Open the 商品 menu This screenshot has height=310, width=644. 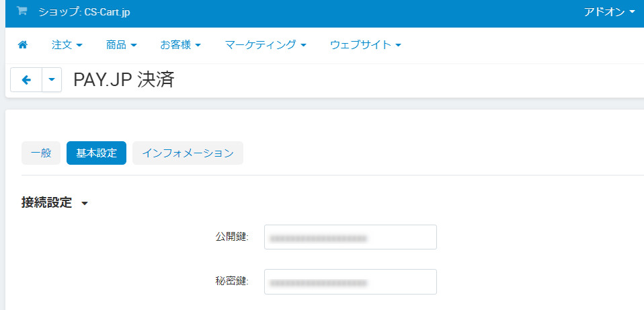[121, 45]
